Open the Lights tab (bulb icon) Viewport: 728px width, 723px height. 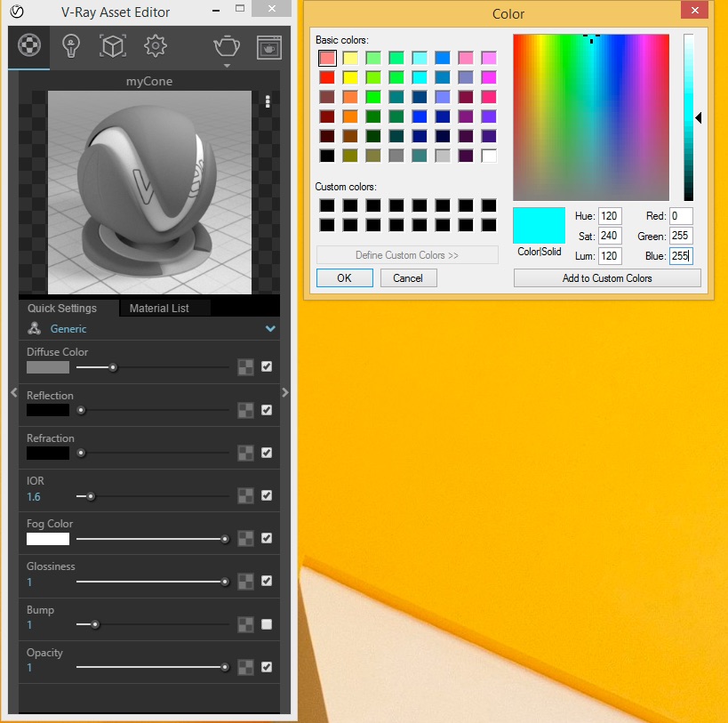click(70, 46)
